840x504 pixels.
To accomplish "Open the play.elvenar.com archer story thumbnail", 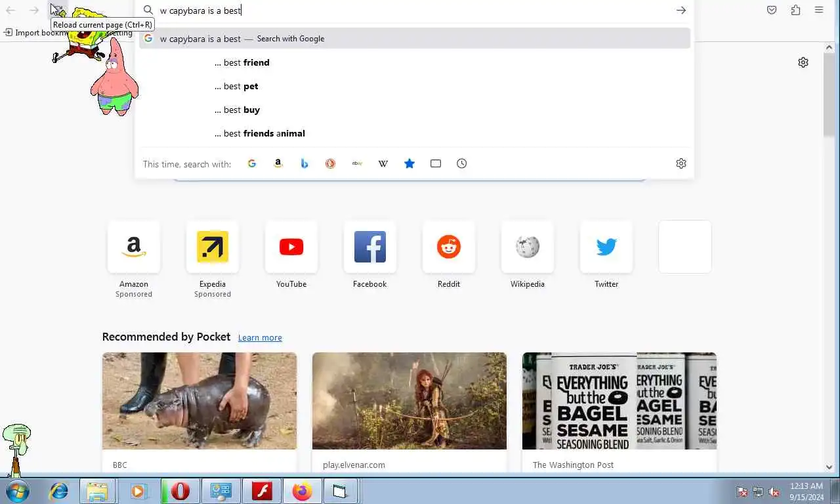I will point(409,401).
